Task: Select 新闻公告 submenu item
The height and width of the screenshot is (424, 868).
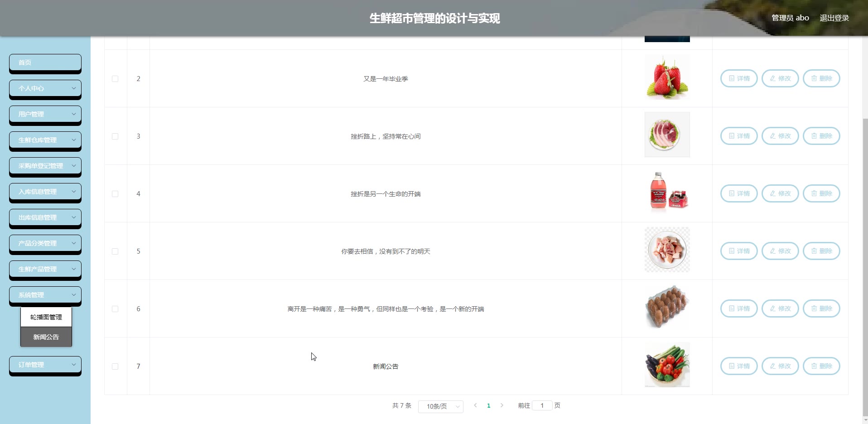Action: (x=46, y=337)
